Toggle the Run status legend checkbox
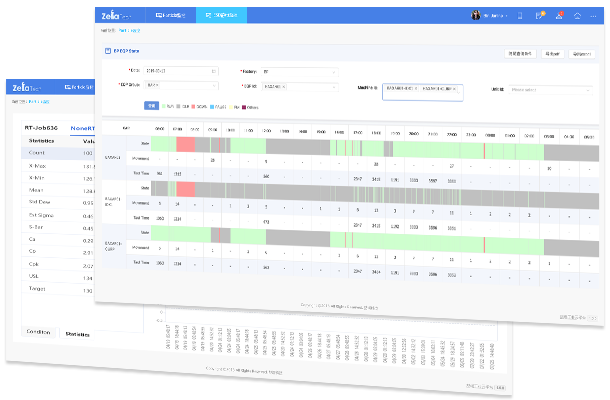The height and width of the screenshot is (400, 610). point(165,104)
